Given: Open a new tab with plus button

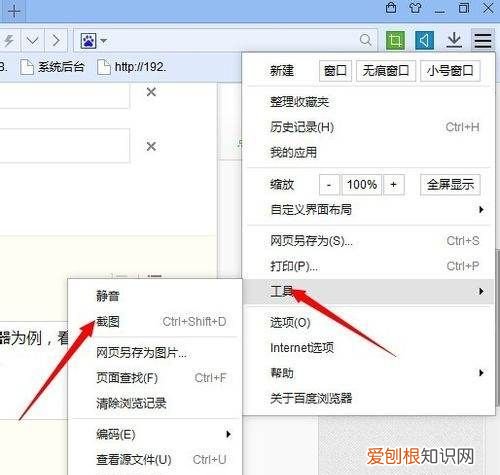Looking at the screenshot, I should point(14,12).
